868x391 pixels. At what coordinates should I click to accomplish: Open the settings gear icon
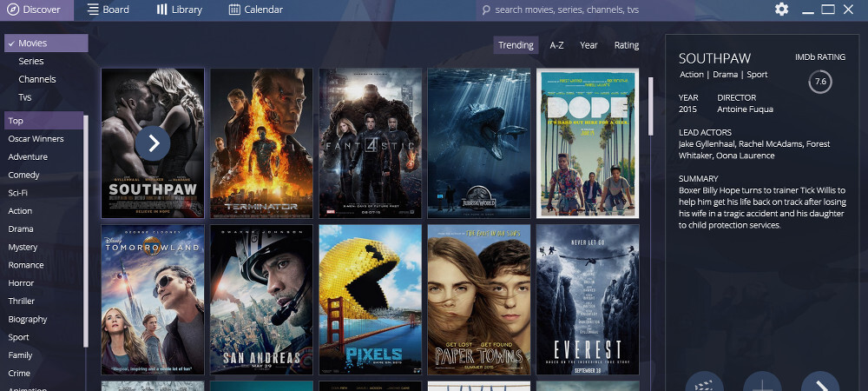[781, 10]
